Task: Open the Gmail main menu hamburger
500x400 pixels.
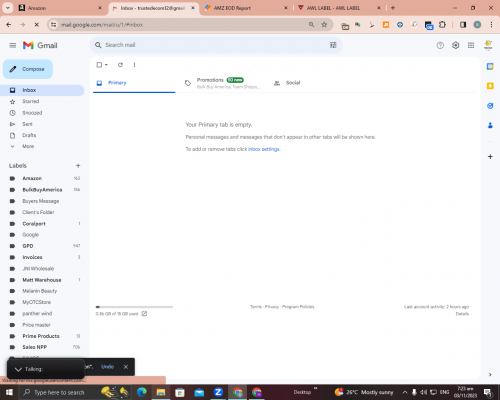Action: [13, 45]
